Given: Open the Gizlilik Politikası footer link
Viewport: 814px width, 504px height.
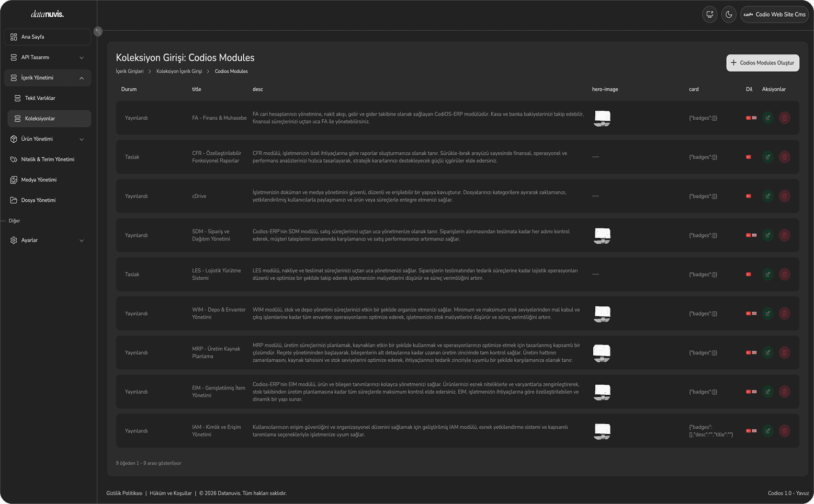Looking at the screenshot, I should pyautogui.click(x=125, y=493).
